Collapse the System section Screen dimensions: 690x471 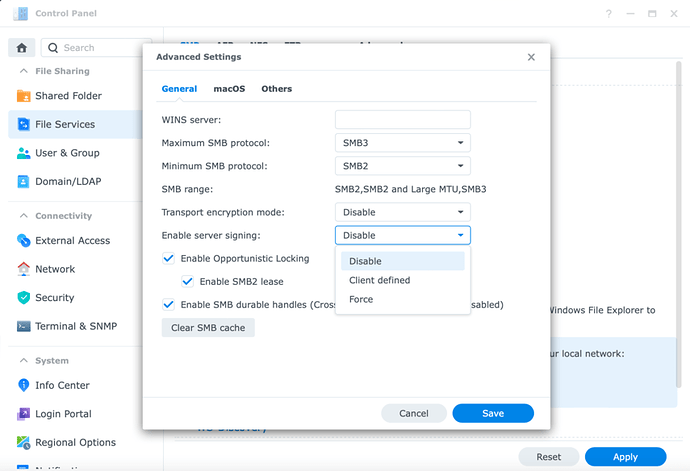24,361
